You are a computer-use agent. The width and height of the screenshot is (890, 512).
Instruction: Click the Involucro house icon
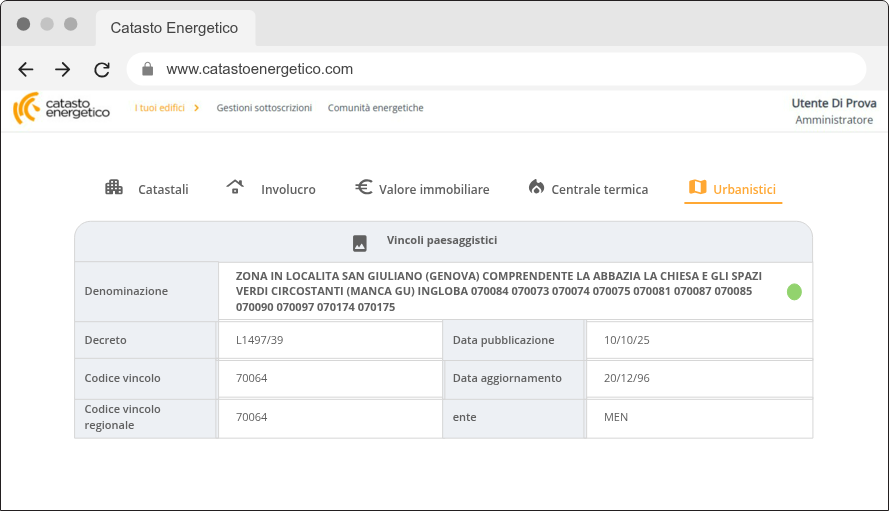235,187
